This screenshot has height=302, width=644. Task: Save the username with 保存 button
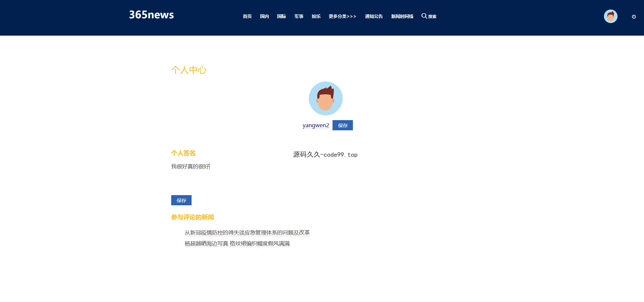(342, 125)
